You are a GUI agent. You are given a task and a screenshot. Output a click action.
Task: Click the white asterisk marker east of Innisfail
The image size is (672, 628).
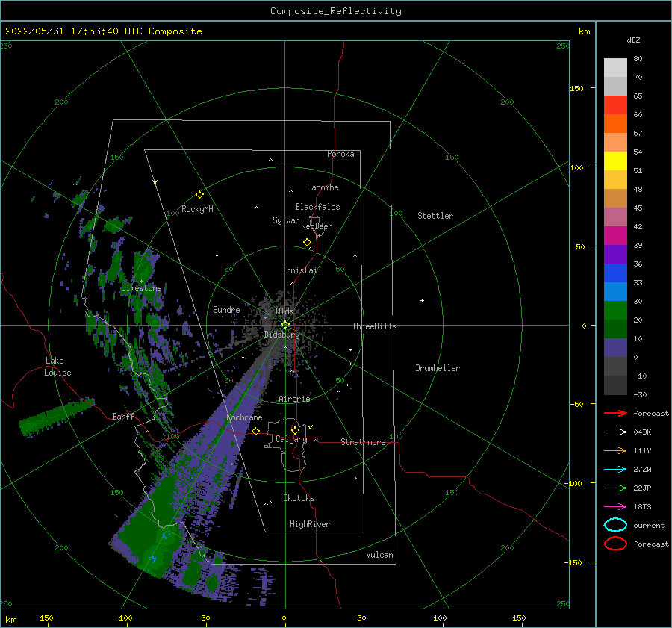355,256
